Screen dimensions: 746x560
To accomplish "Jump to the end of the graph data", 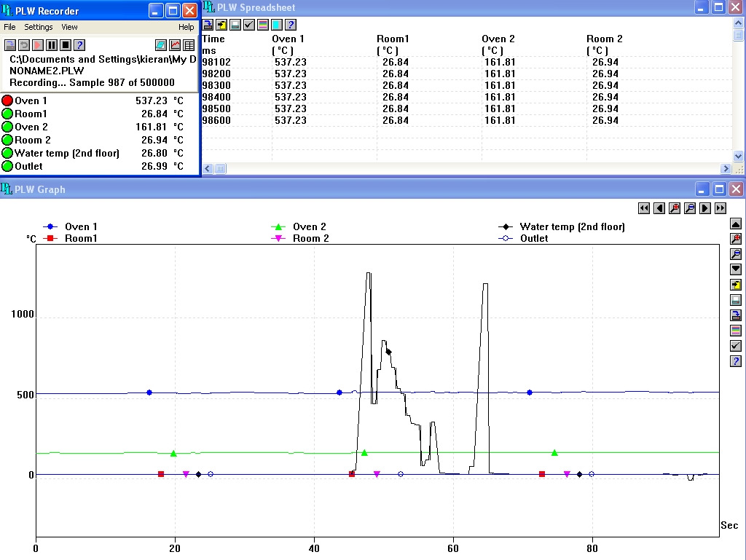I will pos(719,208).
